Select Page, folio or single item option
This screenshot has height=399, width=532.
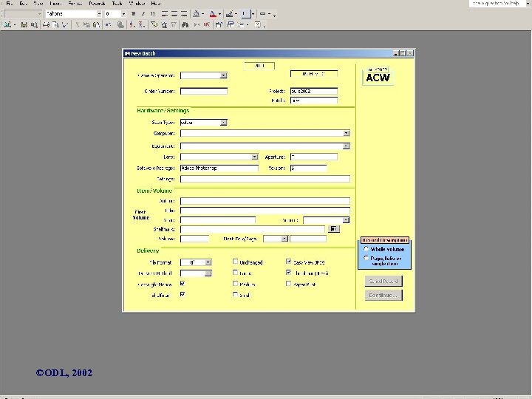[366, 258]
